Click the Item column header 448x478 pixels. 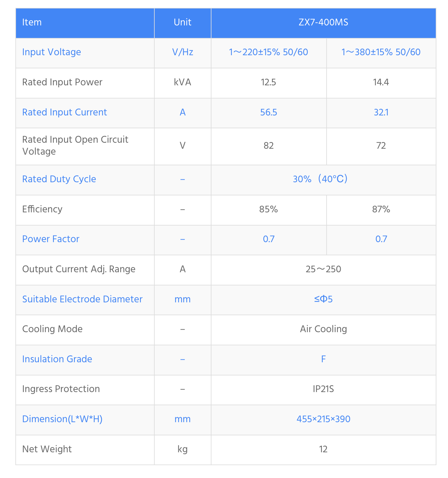pyautogui.click(x=32, y=23)
